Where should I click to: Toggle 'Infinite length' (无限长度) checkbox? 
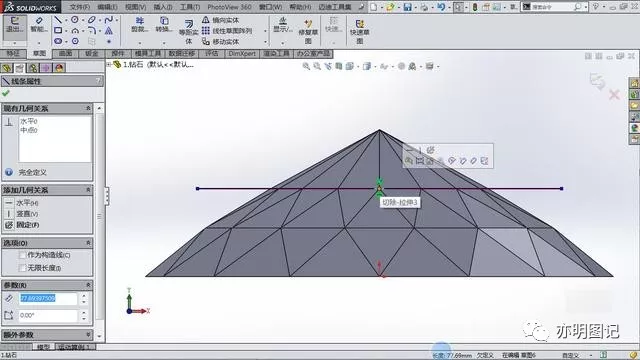22,268
